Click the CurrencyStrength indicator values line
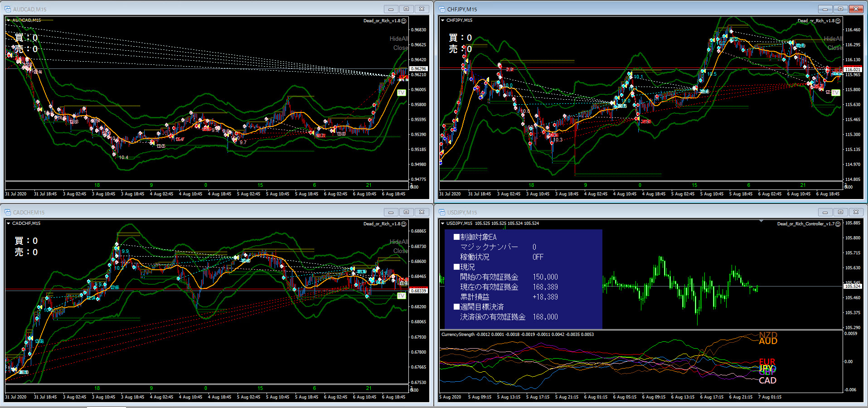Image resolution: width=868 pixels, height=408 pixels. (x=517, y=335)
